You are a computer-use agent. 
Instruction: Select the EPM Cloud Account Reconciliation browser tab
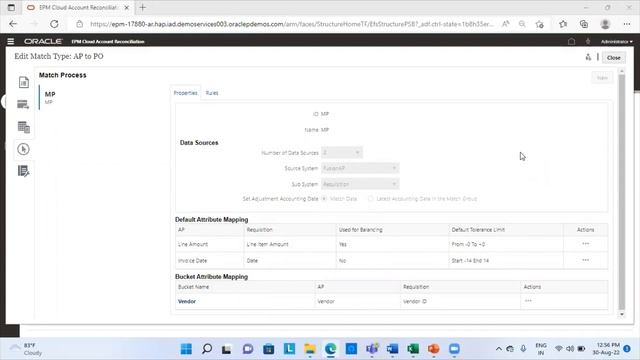click(78, 7)
